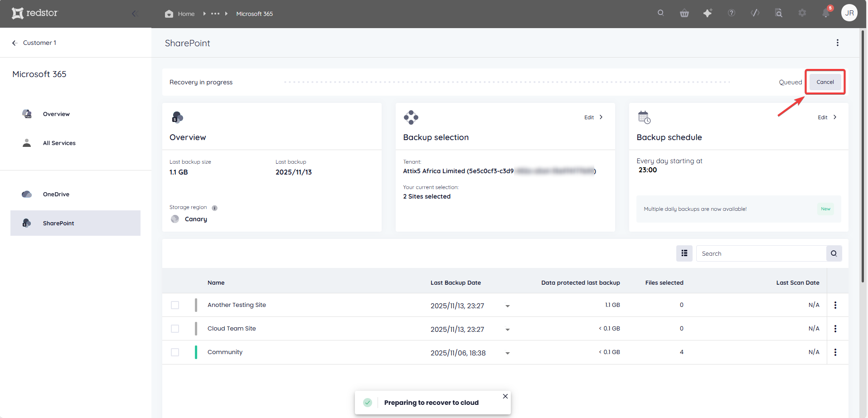
Task: Toggle the list view icon beside Search
Action: tap(684, 253)
